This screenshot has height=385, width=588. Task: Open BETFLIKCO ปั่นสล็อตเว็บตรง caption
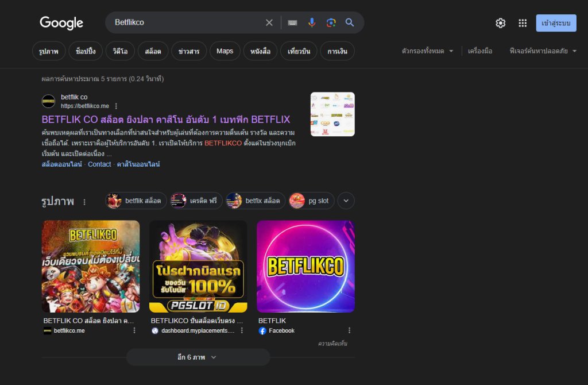point(197,321)
